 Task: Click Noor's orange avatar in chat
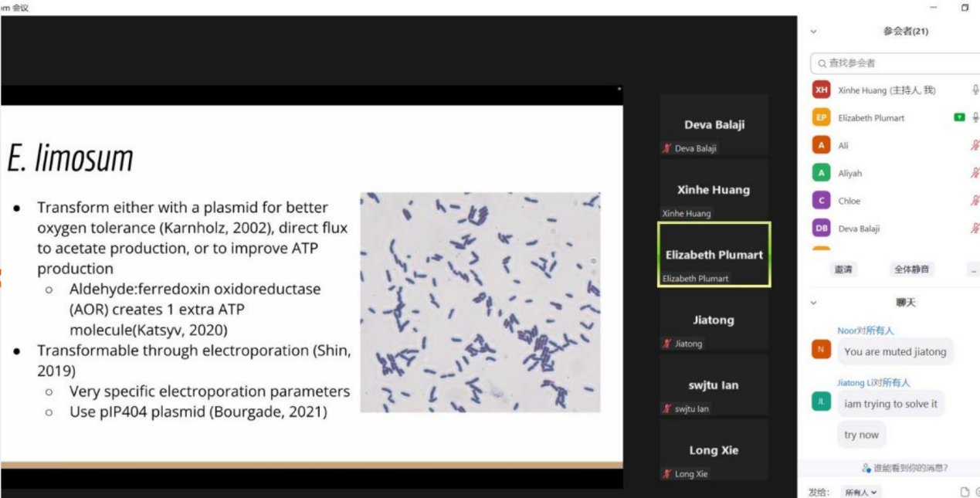point(821,350)
